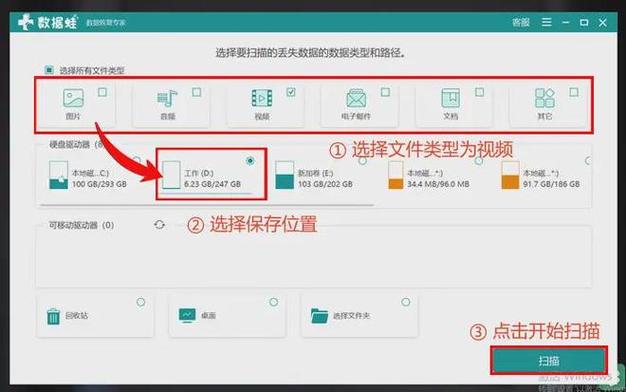The width and height of the screenshot is (626, 392).
Task: Click the 图片 picture file type icon
Action: 73,98
